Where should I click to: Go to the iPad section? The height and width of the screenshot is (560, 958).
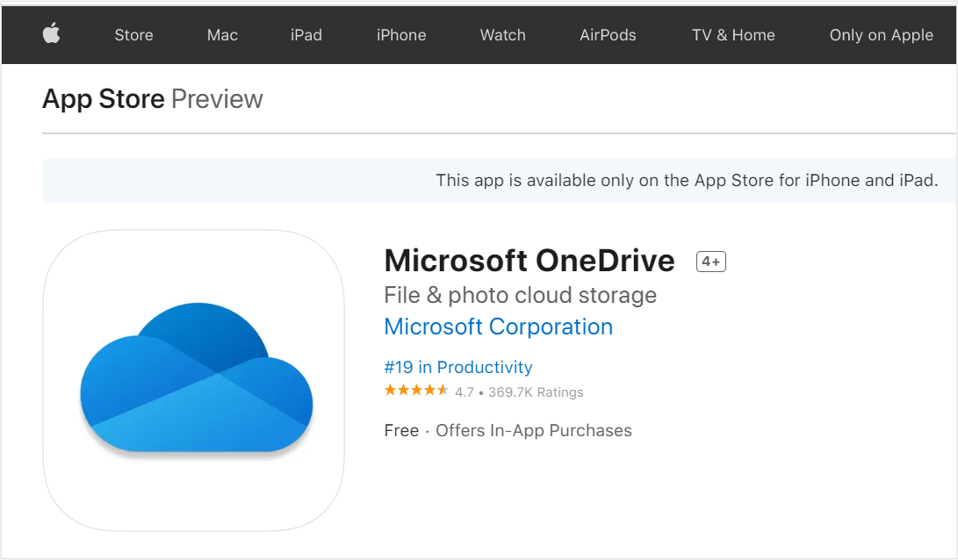(x=306, y=35)
